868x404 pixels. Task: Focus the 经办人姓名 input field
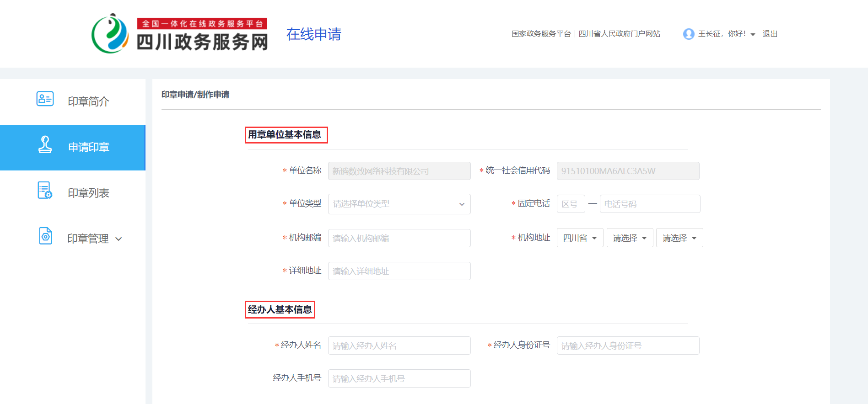(399, 346)
